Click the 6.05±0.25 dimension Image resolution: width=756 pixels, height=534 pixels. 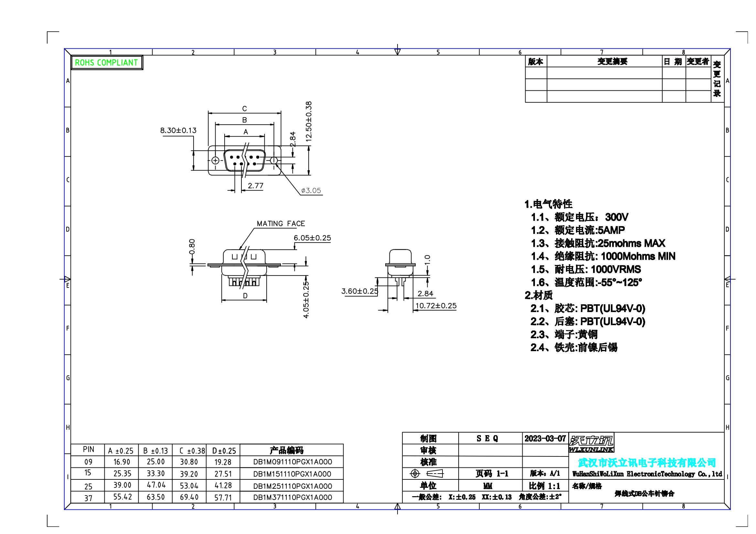click(x=312, y=238)
